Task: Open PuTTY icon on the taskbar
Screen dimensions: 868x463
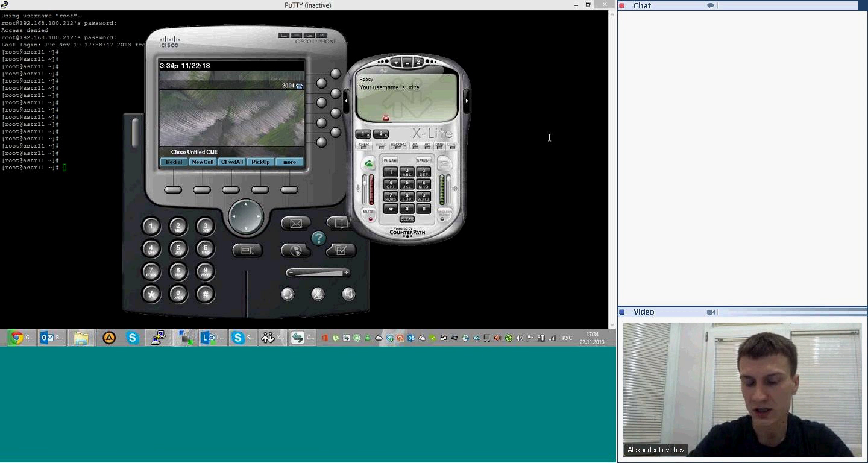Action: [159, 338]
